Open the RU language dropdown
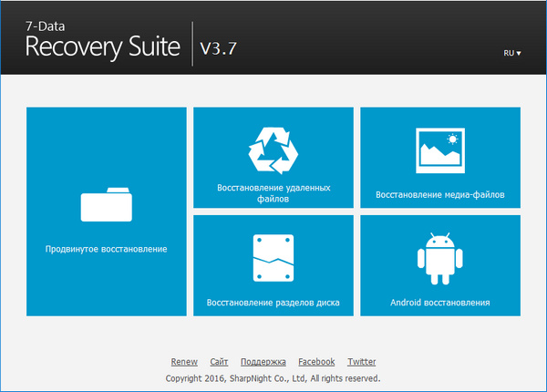This screenshot has height=392, width=547. pos(512,53)
